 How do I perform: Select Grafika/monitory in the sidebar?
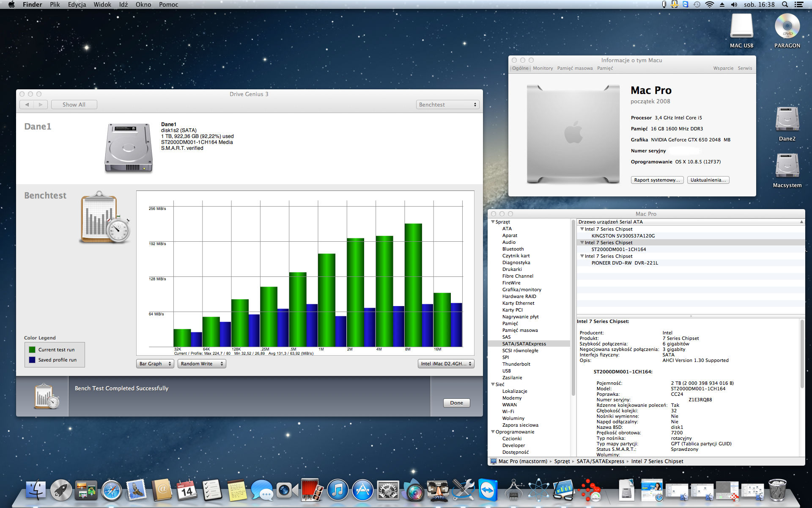[x=529, y=290]
